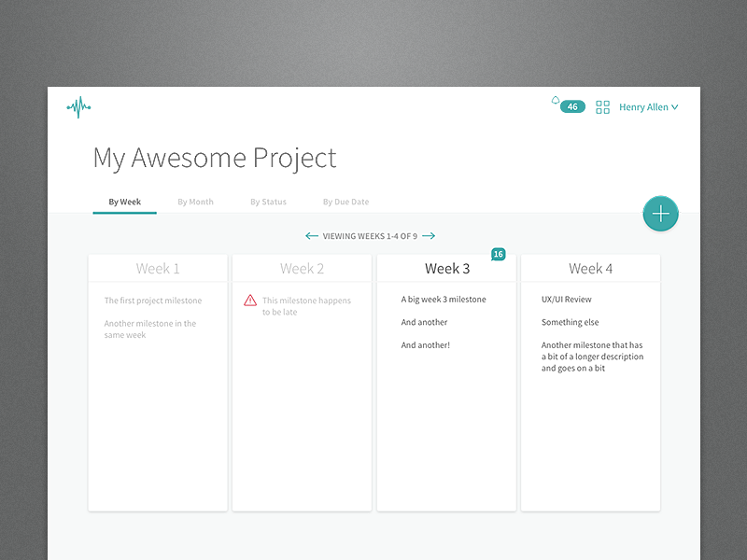Expand the Week 4 column header
Viewport: 747px width, 560px height.
[x=590, y=268]
